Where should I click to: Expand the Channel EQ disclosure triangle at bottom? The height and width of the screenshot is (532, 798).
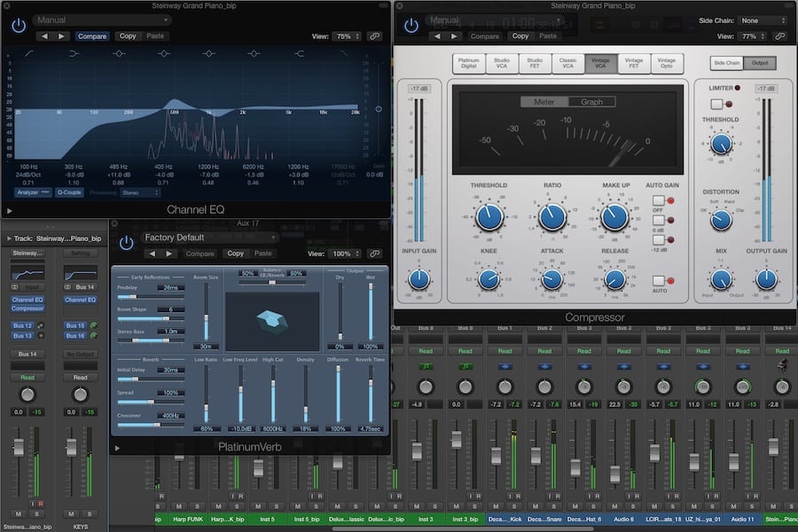click(x=9, y=210)
